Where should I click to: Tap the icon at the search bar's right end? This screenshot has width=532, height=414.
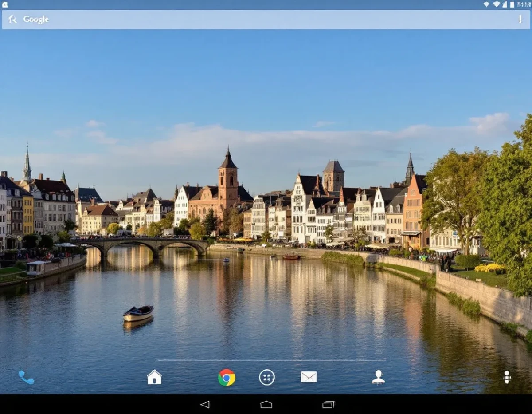click(520, 20)
